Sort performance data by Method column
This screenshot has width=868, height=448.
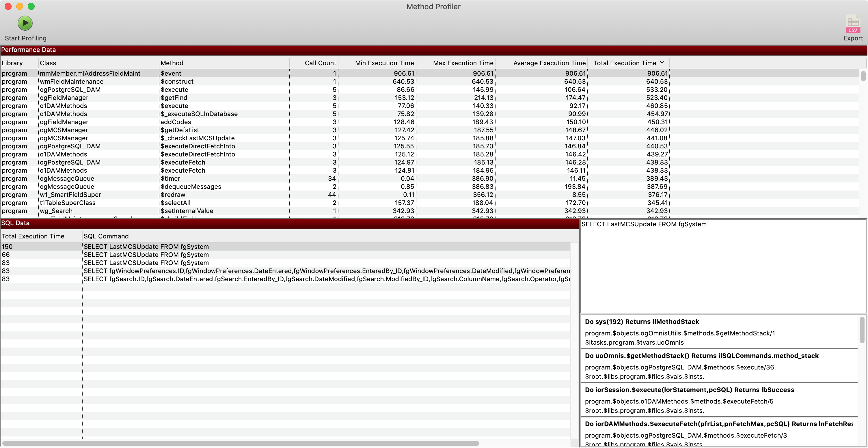point(172,63)
